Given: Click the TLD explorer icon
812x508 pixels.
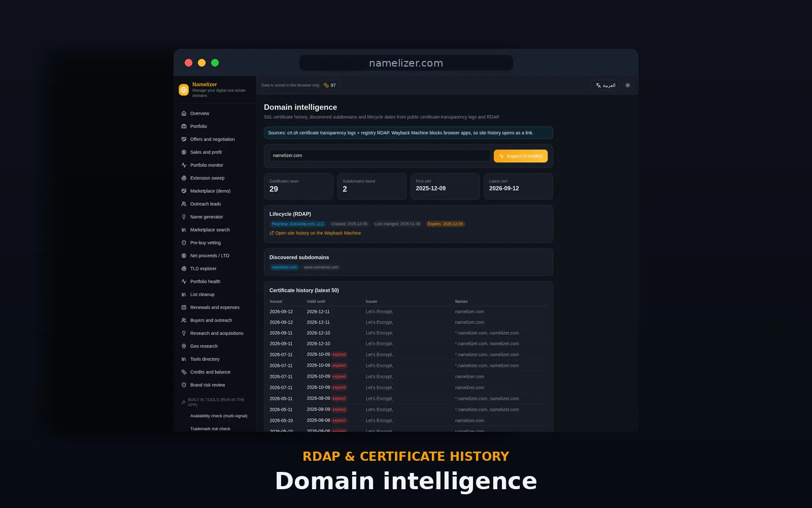Looking at the screenshot, I should pos(184,269).
